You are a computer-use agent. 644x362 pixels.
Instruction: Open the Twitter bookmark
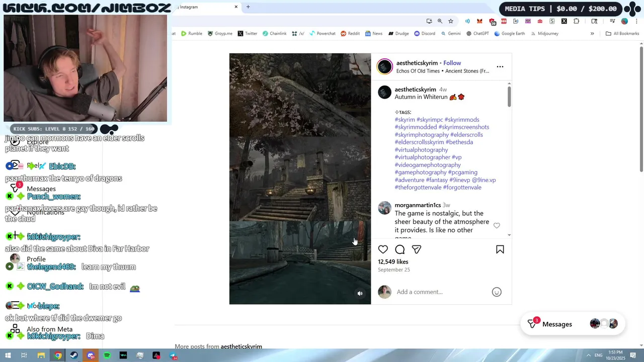(248, 34)
